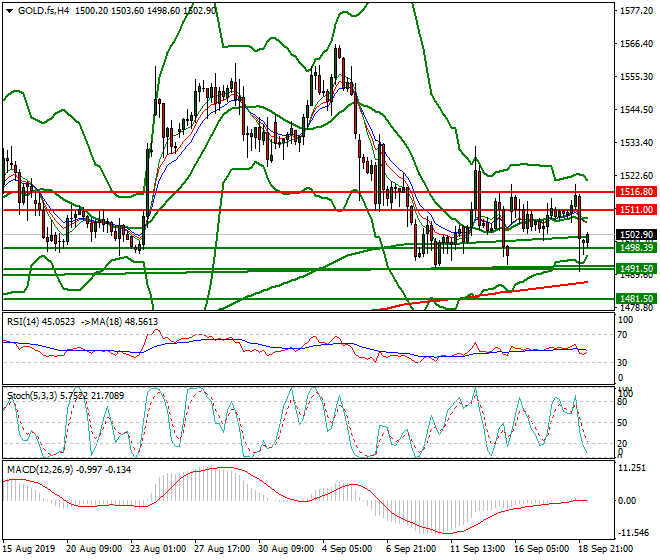660x560 pixels.
Task: Select the Stoch(5,3,3) indicator label
Action: [65, 396]
